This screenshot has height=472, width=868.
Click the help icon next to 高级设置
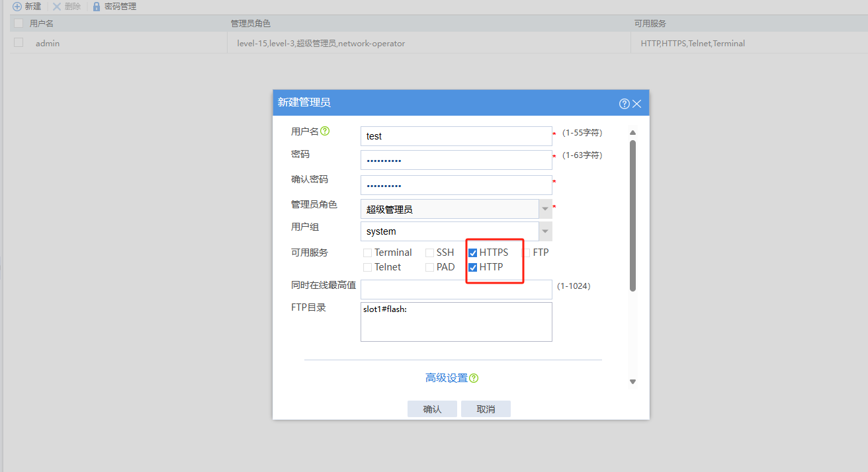click(x=474, y=378)
